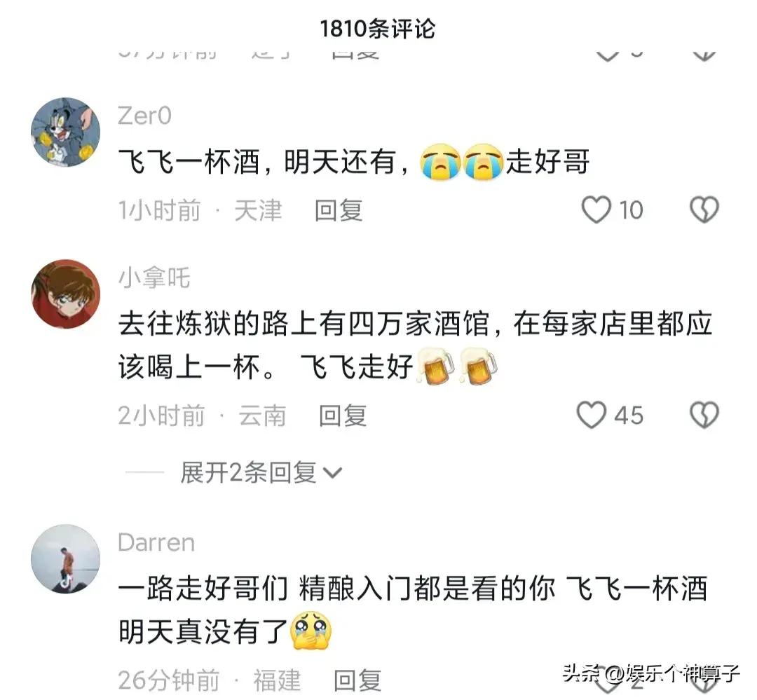Screen dimensions: 757x700
Task: Open the 小拿吒 username profile
Action: click(x=154, y=277)
